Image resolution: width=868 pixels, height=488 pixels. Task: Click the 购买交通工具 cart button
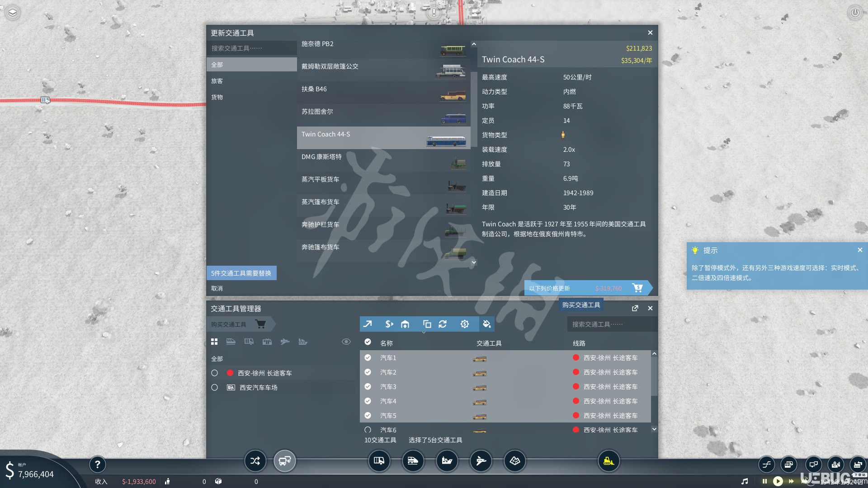coord(241,324)
